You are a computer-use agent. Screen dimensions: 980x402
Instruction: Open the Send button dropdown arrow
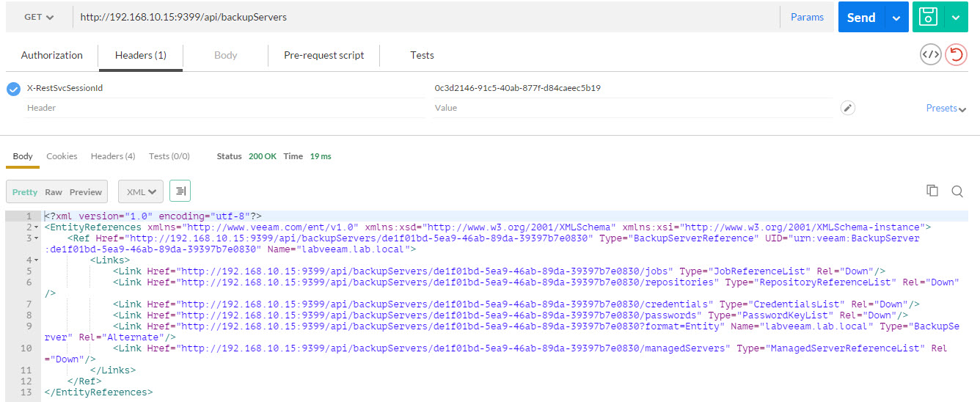[896, 17]
